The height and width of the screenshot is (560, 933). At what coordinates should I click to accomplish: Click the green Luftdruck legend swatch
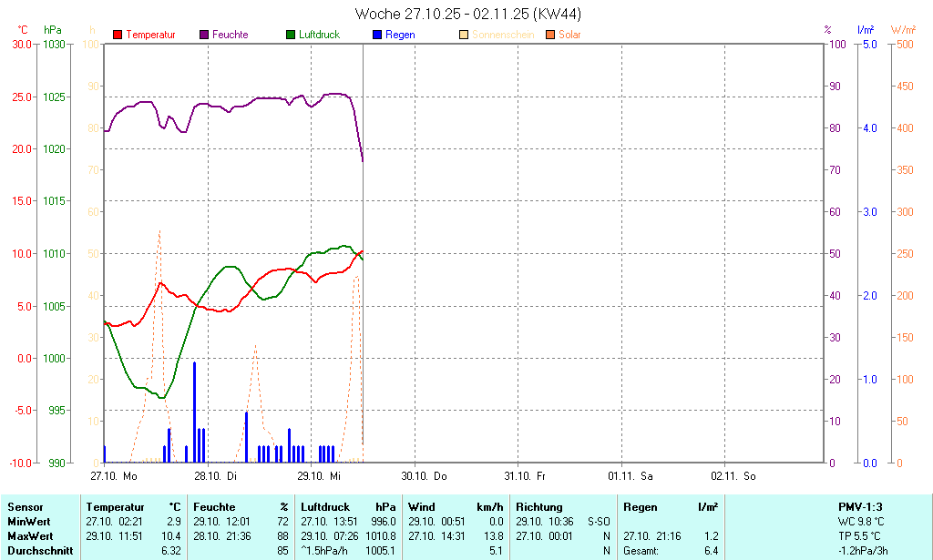(291, 35)
